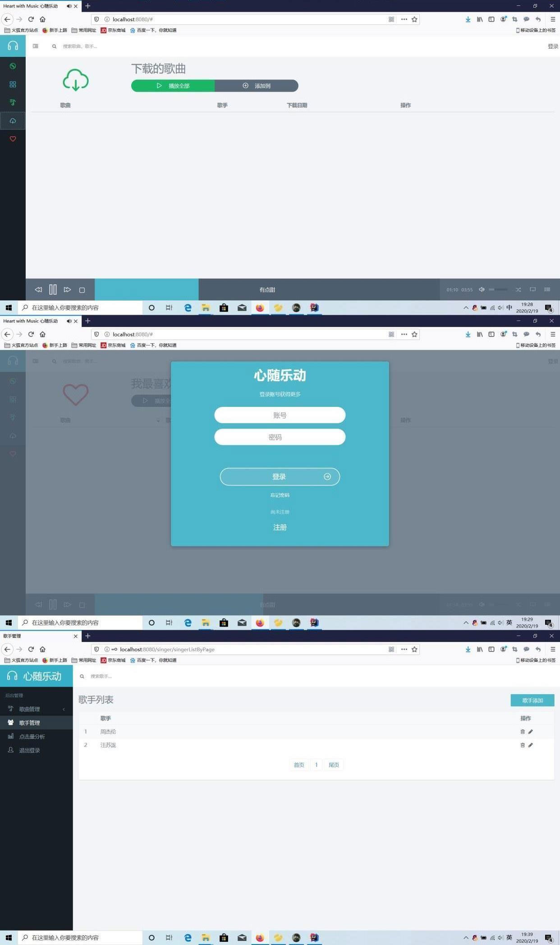Click the headphones logo in top window sidebar
The width and height of the screenshot is (560, 945).
coord(13,46)
